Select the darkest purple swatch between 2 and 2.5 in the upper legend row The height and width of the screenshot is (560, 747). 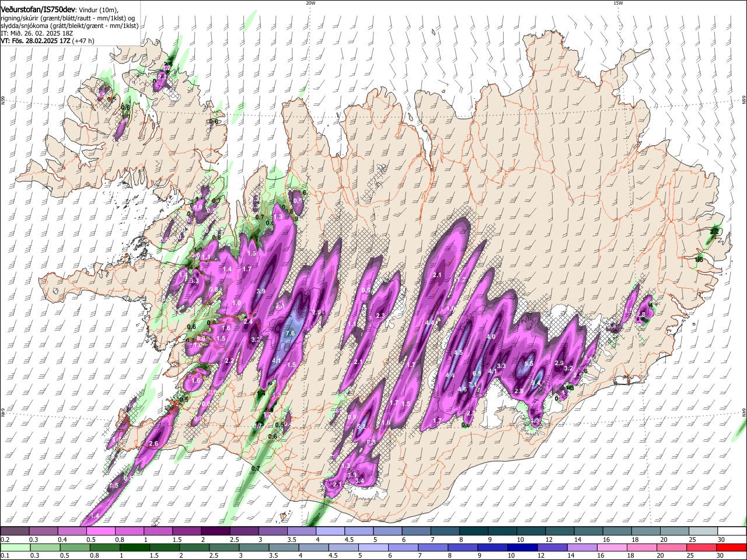[x=215, y=531]
